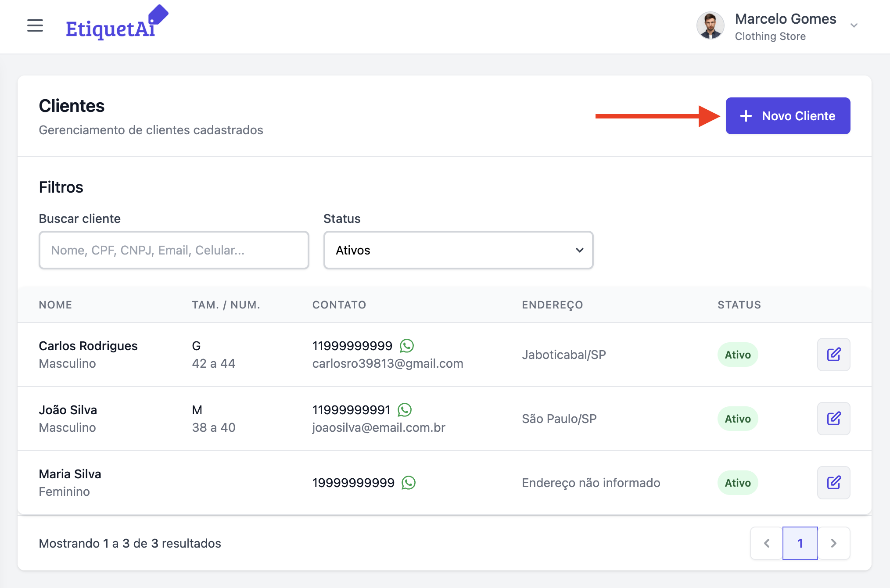Click the Carlos Rodrigues name

[88, 346]
